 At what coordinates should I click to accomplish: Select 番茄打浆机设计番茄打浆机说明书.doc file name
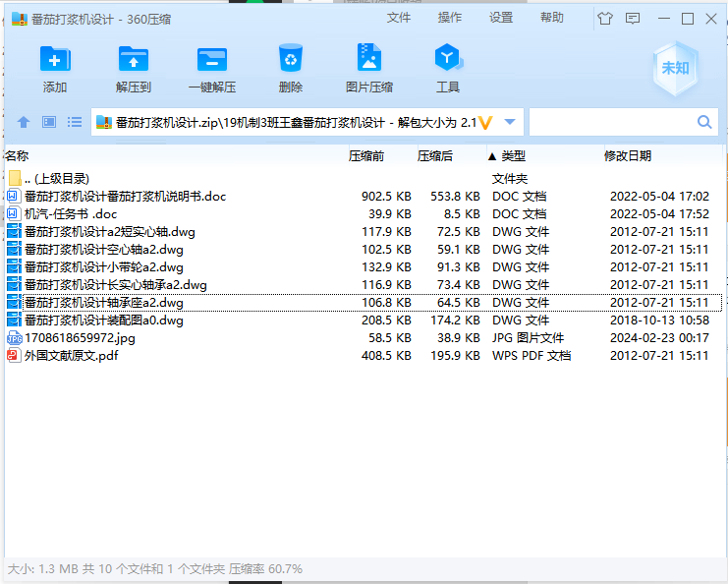(x=126, y=197)
